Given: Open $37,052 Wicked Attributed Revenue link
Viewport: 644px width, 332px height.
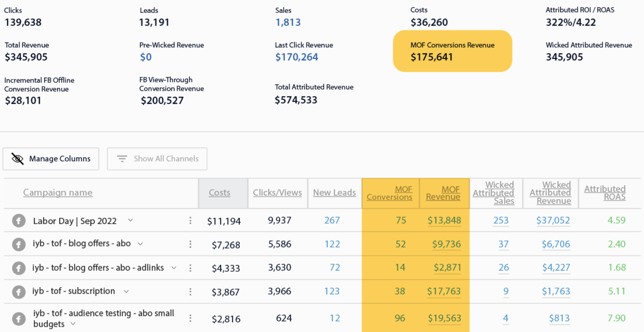Looking at the screenshot, I should (x=553, y=221).
